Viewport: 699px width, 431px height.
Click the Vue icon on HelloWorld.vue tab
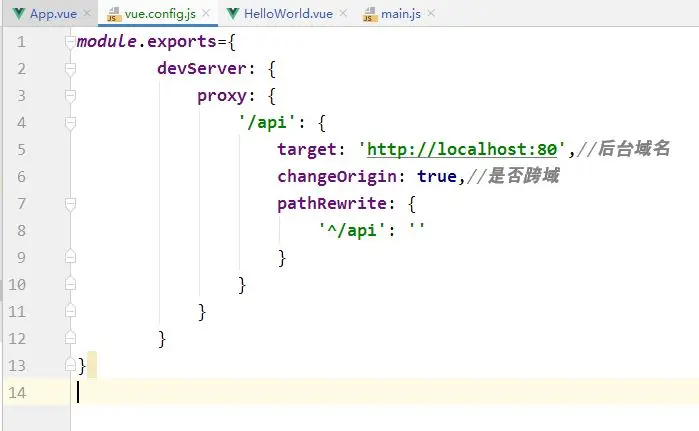tap(233, 14)
